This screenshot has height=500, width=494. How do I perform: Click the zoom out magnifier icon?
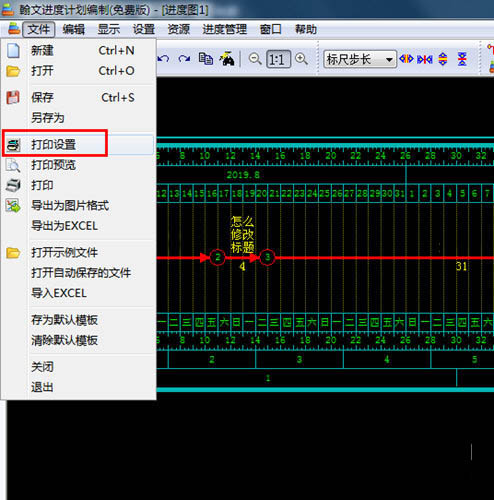(255, 59)
